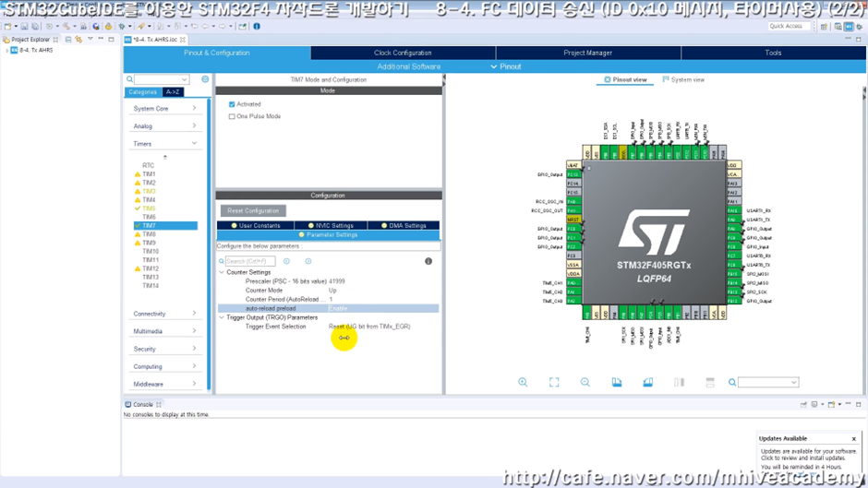868x488 pixels.
Task: Close the 8-4. Tx AHRS.ioc editor tab
Action: [x=183, y=40]
